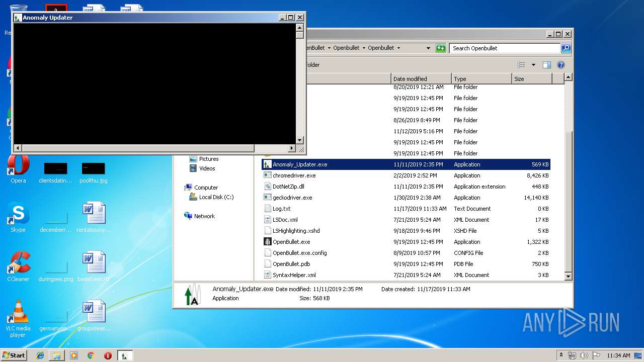Select SyntaxHelper.xml file icon

point(268,275)
